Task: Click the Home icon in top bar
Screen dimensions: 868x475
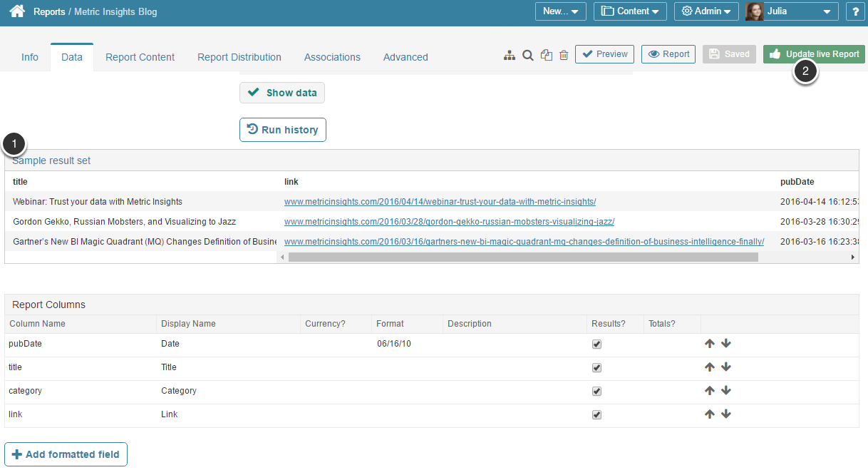Action: 17,11
